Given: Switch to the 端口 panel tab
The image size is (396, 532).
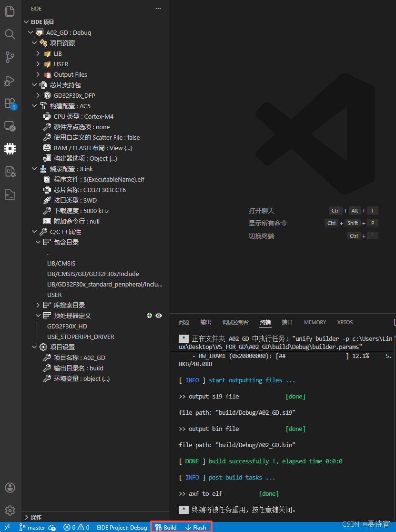Looking at the screenshot, I should coord(287,322).
